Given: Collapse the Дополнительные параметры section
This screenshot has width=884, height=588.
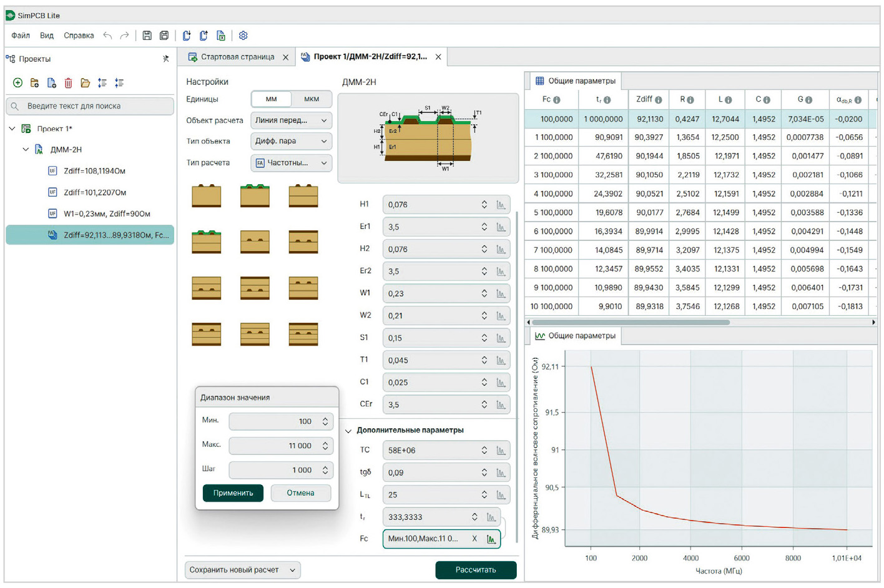Looking at the screenshot, I should coord(349,431).
